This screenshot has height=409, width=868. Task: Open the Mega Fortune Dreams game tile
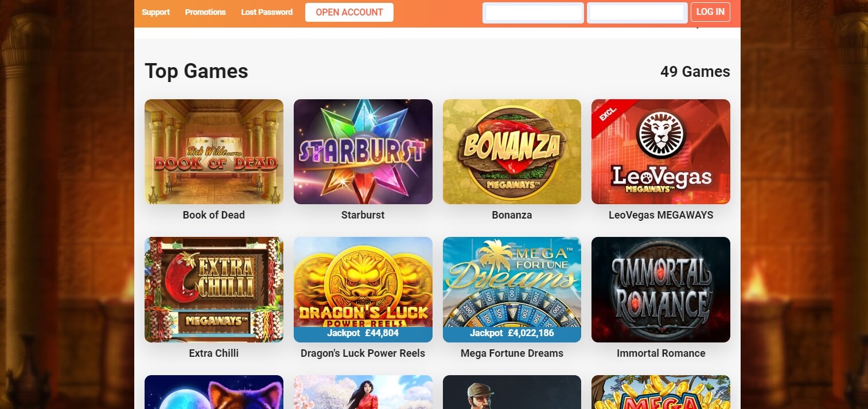(512, 290)
